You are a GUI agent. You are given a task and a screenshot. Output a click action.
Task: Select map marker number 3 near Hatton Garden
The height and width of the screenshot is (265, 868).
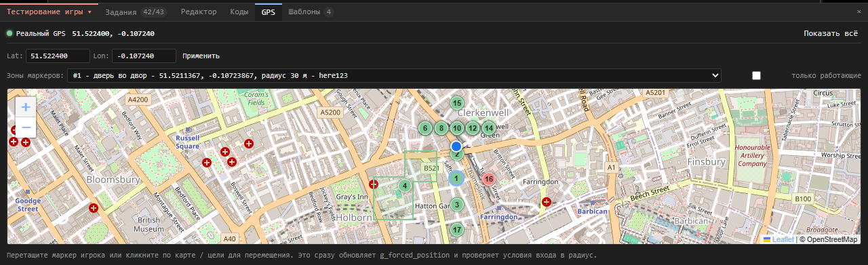coord(457,205)
